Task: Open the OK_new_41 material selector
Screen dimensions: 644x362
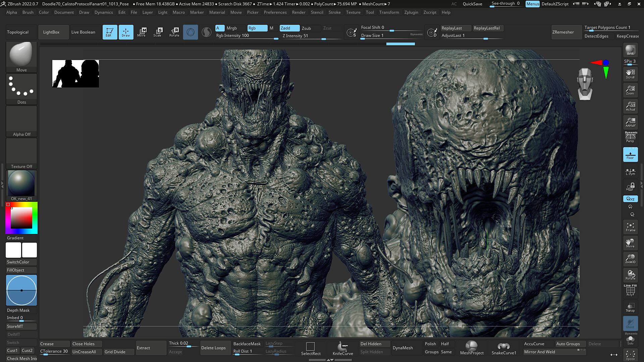Action: [21, 185]
